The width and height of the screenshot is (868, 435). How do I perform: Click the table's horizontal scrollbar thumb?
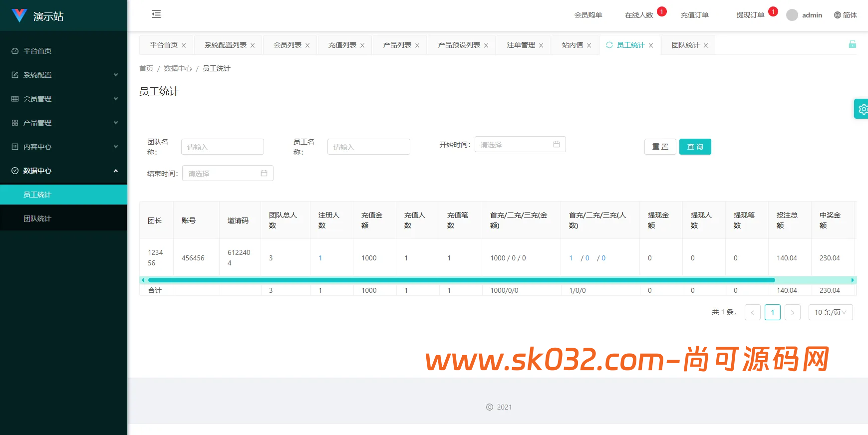(462, 280)
